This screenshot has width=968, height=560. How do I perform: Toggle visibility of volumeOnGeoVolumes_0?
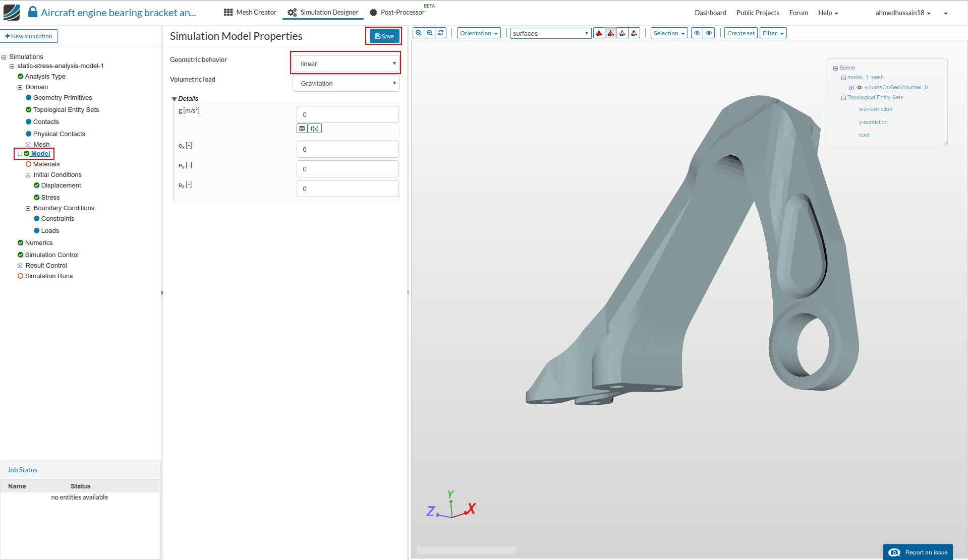tap(860, 88)
